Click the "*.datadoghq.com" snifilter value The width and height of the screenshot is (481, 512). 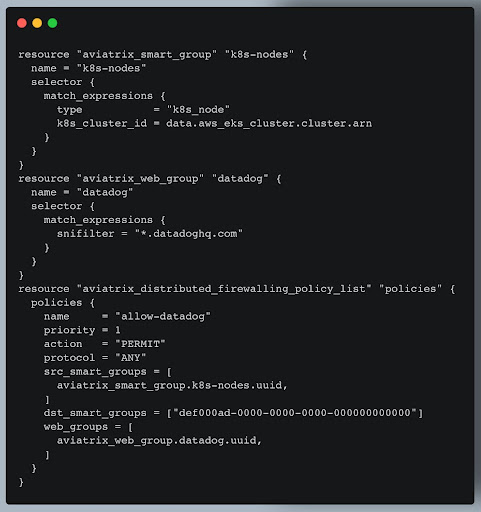point(189,234)
